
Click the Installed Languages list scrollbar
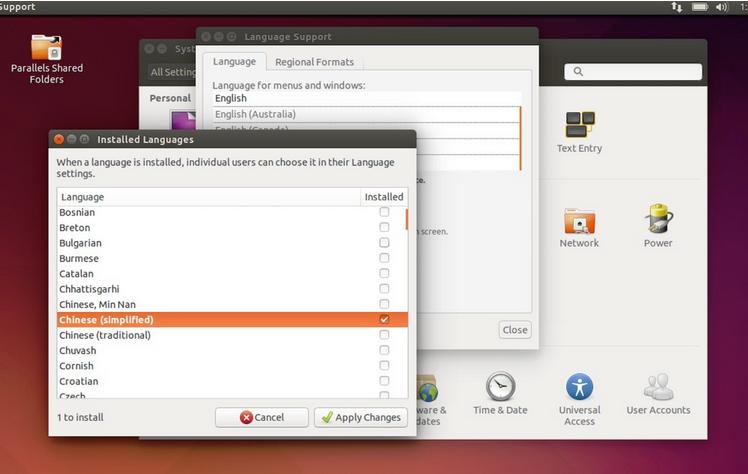coord(406,219)
